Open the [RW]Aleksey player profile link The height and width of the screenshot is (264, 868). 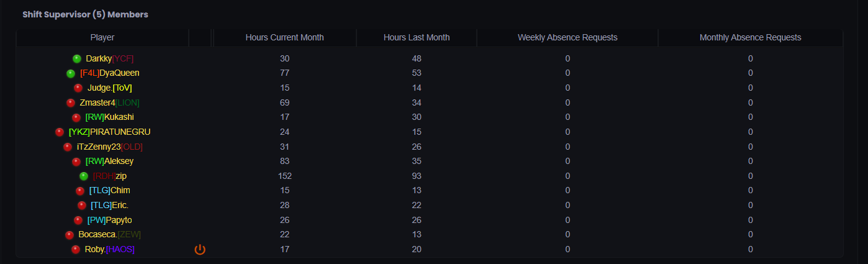coord(109,162)
